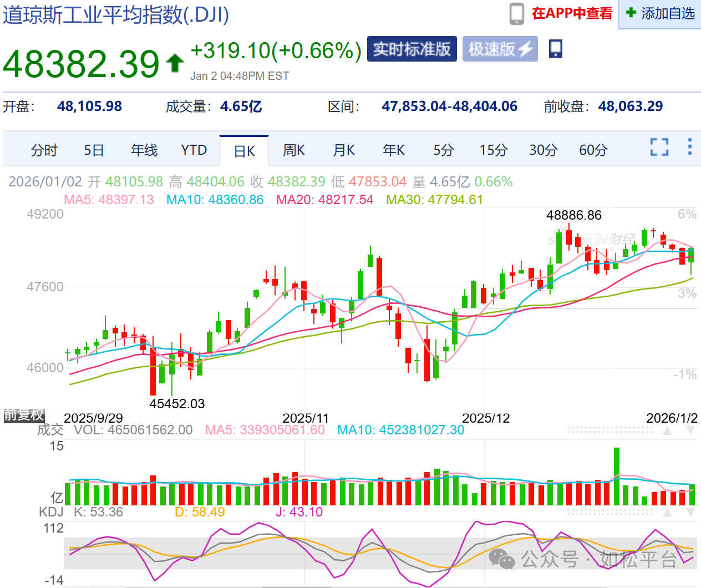701x588 pixels.
Task: Click the up arrow on the volume panel
Action: (668, 431)
